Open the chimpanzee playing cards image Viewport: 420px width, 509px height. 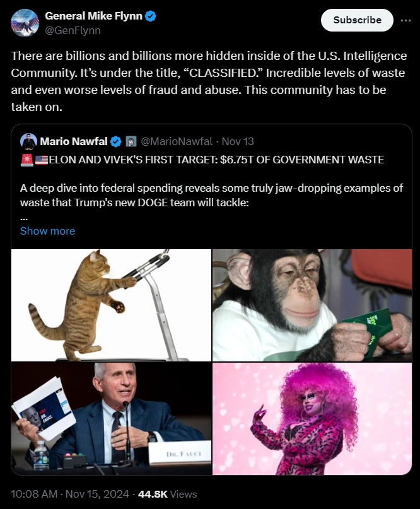tap(312, 305)
